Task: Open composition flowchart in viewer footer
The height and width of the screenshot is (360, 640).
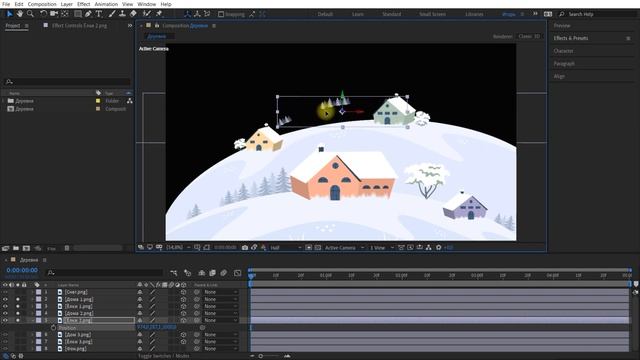Action: click(429, 247)
